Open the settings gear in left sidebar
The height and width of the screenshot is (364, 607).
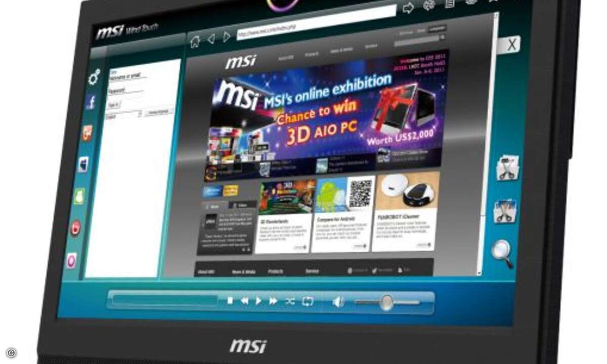click(x=94, y=77)
